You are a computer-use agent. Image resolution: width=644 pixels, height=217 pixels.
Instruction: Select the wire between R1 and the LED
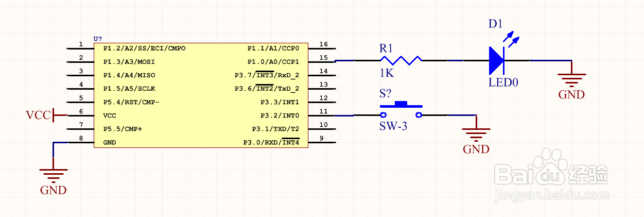pos(456,61)
